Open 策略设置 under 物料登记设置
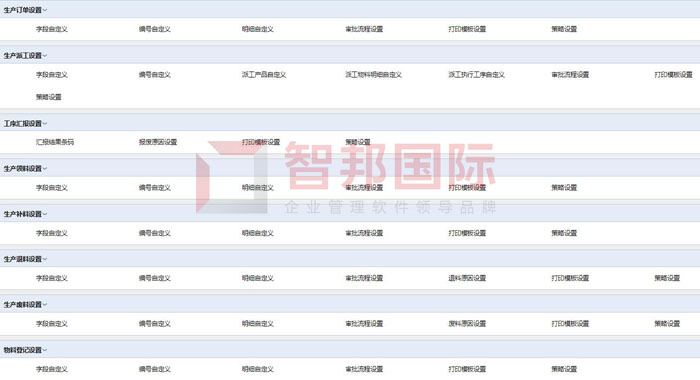Viewport: 700px width, 380px height. [564, 369]
